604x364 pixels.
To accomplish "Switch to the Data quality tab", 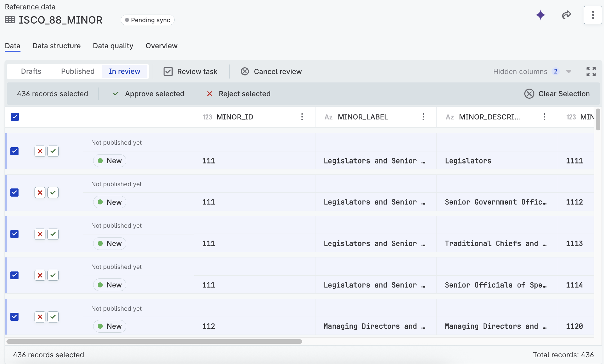I will tap(113, 46).
